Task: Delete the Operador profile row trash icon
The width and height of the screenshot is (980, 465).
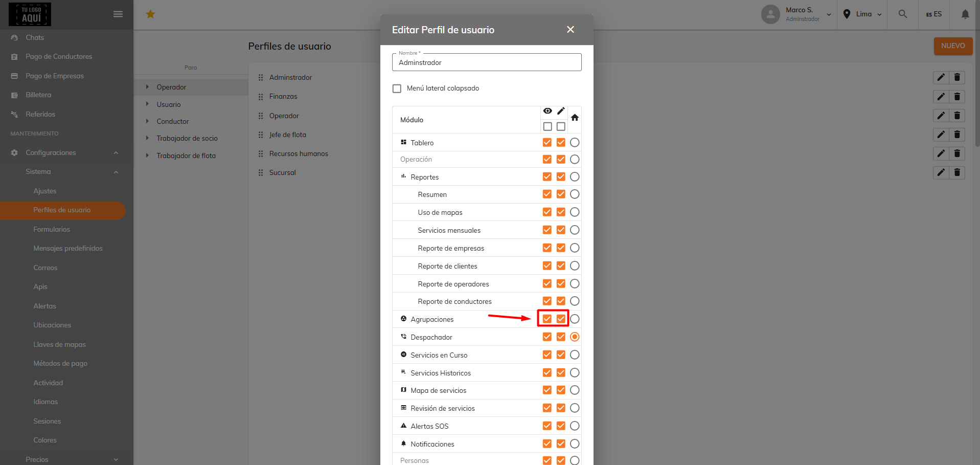Action: [x=958, y=116]
